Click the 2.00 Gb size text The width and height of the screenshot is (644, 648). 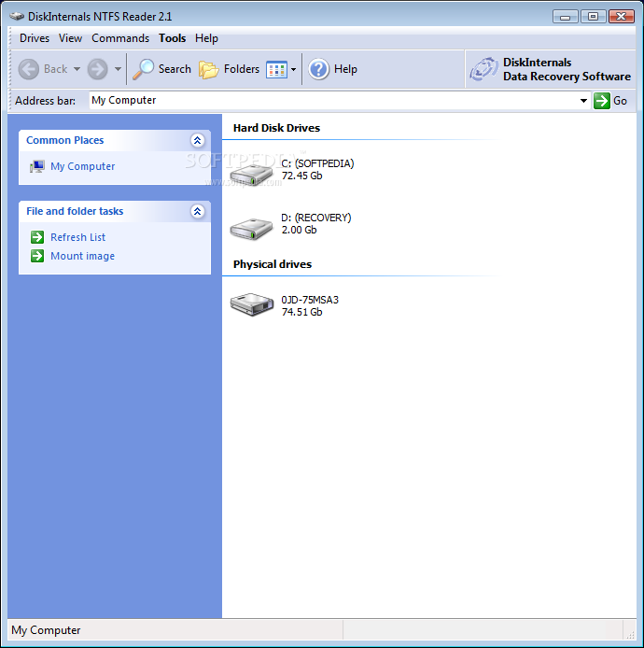click(299, 230)
